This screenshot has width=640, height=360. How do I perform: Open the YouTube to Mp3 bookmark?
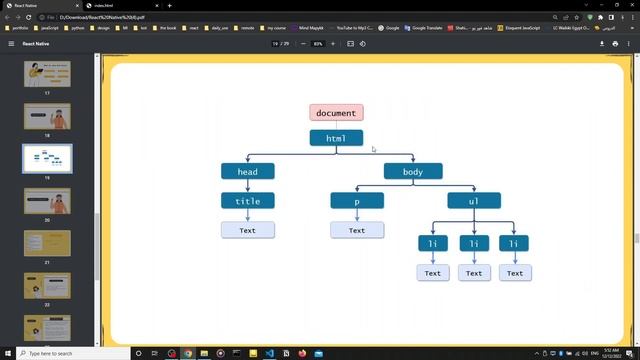(x=351, y=28)
